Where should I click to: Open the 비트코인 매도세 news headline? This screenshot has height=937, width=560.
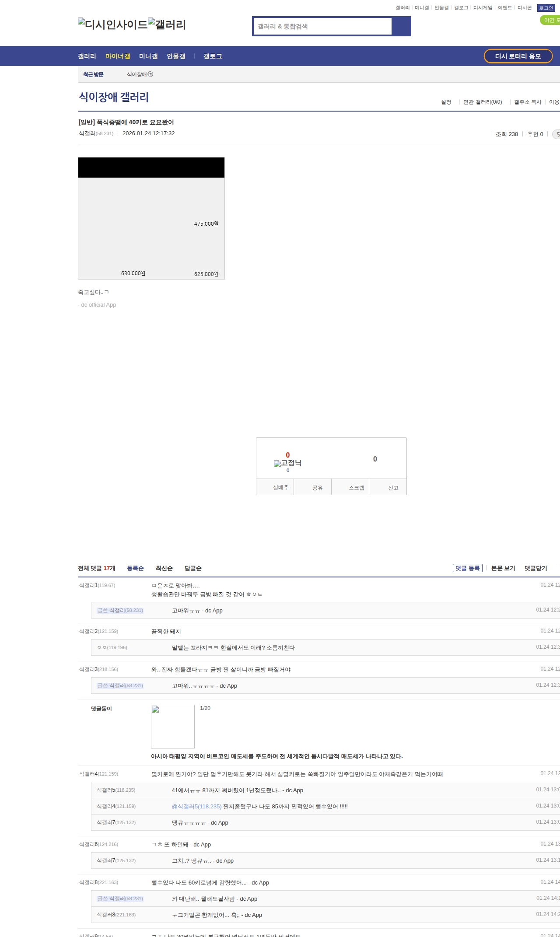[277, 756]
